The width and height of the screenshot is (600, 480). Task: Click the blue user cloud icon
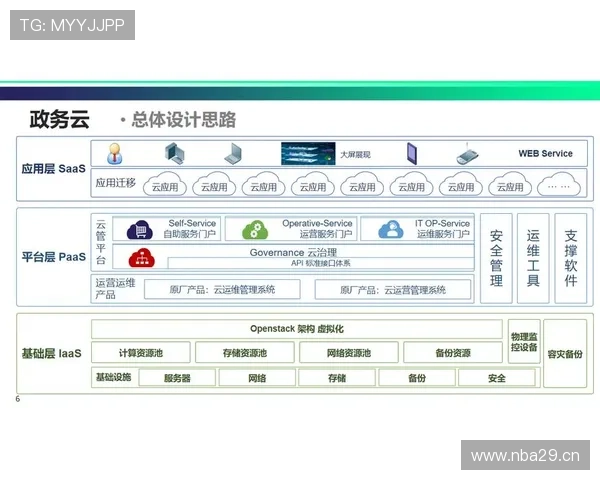tap(391, 230)
